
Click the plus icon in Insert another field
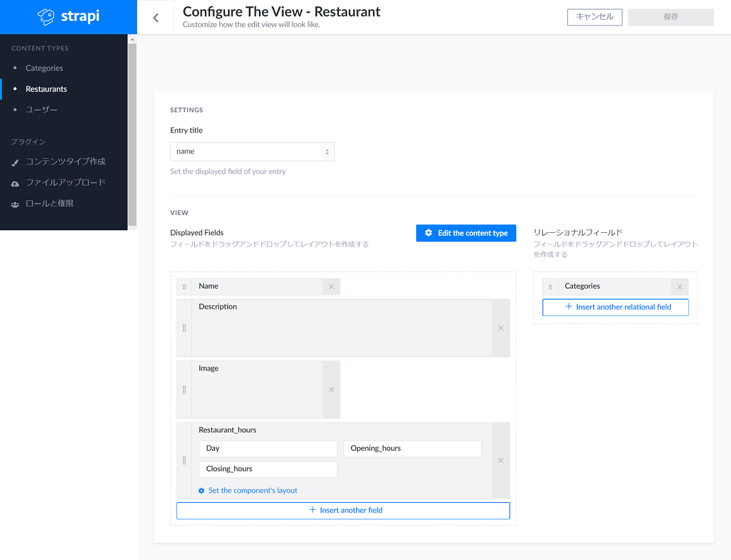(313, 510)
